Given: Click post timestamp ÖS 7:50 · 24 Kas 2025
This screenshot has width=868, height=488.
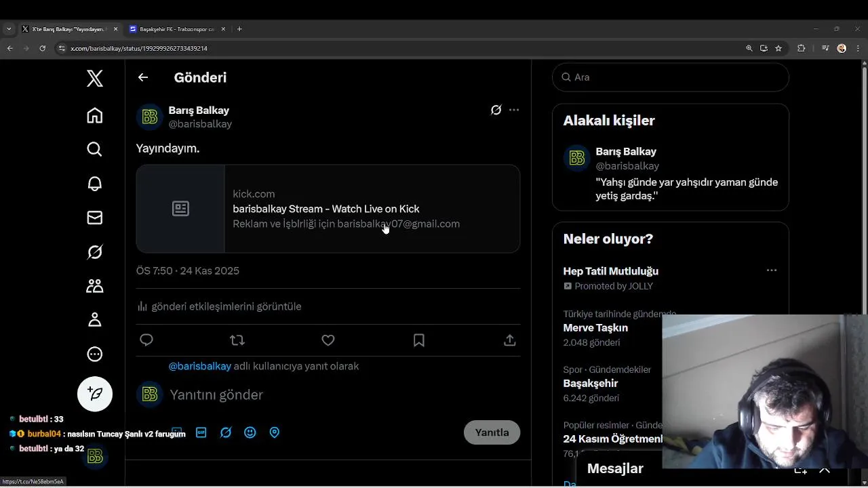Looking at the screenshot, I should [188, 270].
